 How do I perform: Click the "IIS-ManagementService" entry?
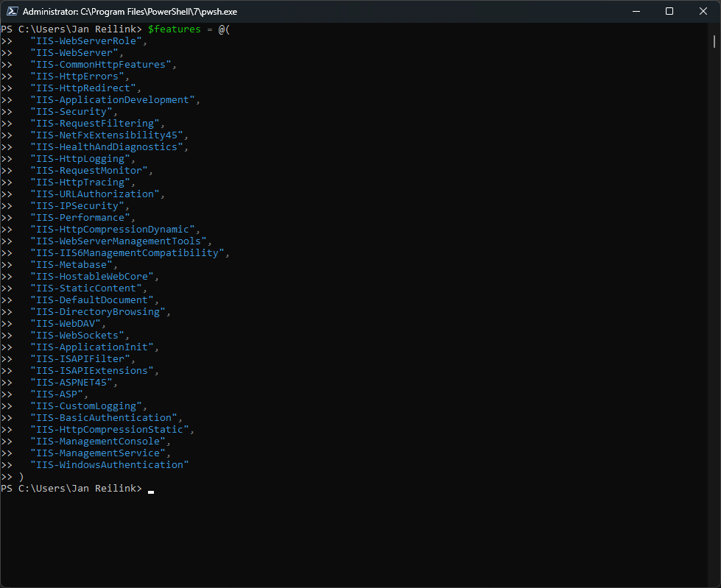(98, 453)
